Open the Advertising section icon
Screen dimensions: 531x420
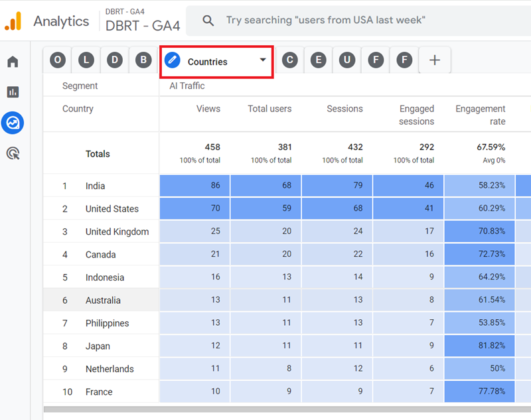[x=13, y=153]
